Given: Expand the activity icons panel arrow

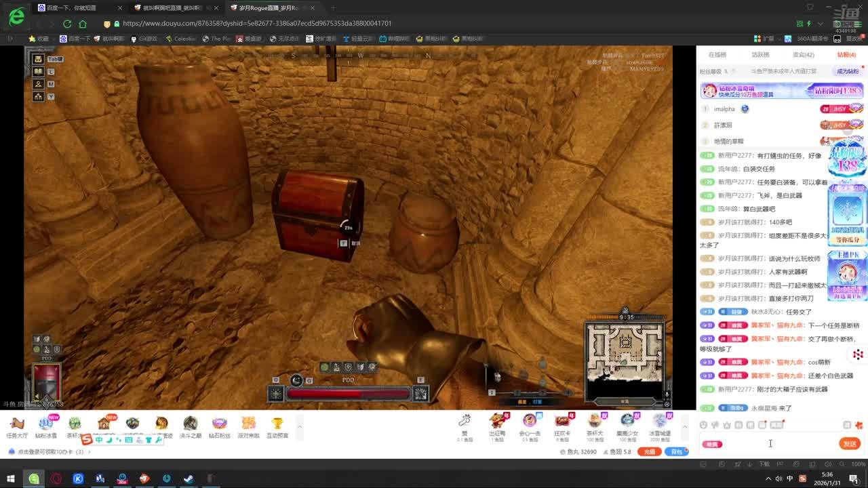Looking at the screenshot, I should (x=299, y=426).
